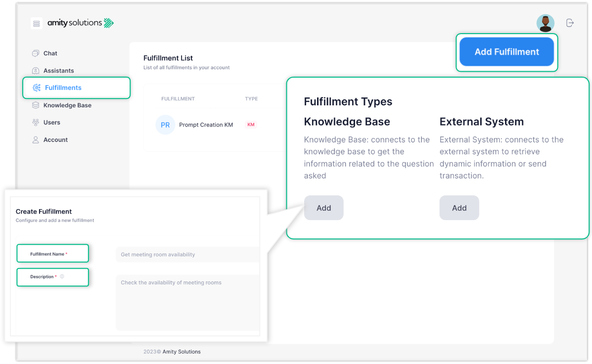Screen dimensions: 592x364
Task: Click the logout icon at top right
Action: (x=570, y=23)
